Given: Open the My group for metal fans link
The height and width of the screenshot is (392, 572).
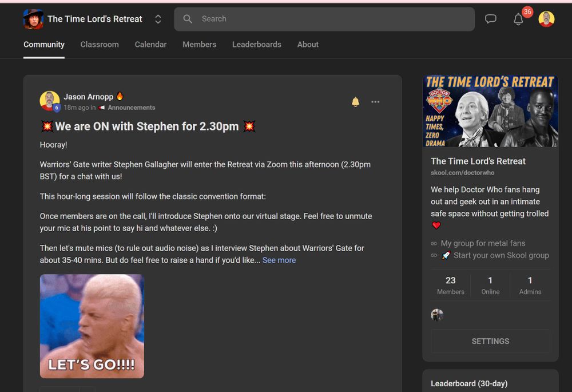Looking at the screenshot, I should coord(483,243).
